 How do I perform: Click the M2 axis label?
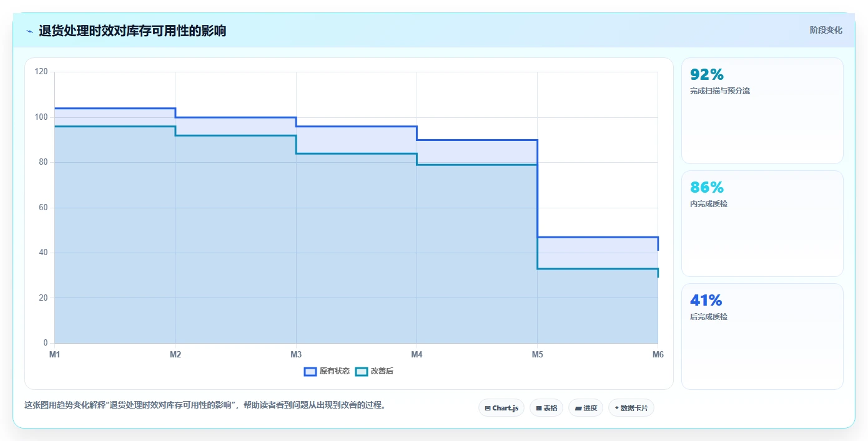coord(175,354)
